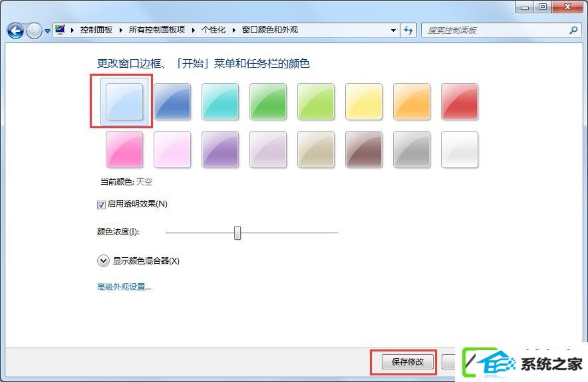Screen dimensions: 588x382
Task: Choose the green Leaf color swatch
Action: [x=268, y=101]
